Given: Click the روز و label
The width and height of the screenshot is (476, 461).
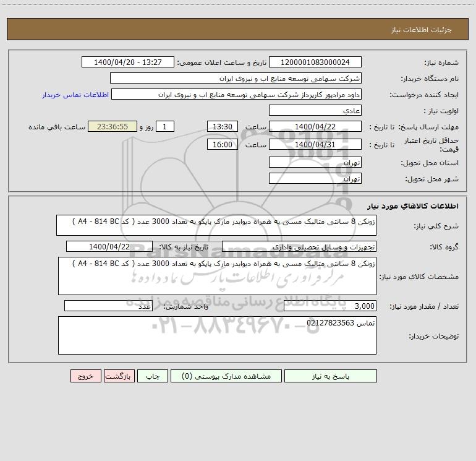Looking at the screenshot, I should coord(147,127).
